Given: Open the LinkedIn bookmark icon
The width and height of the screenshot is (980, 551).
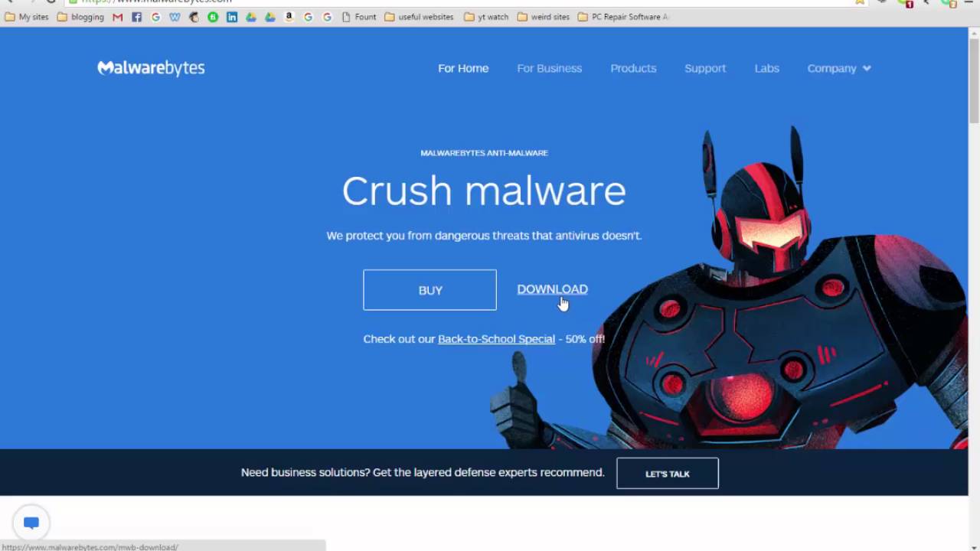Looking at the screenshot, I should (x=232, y=17).
